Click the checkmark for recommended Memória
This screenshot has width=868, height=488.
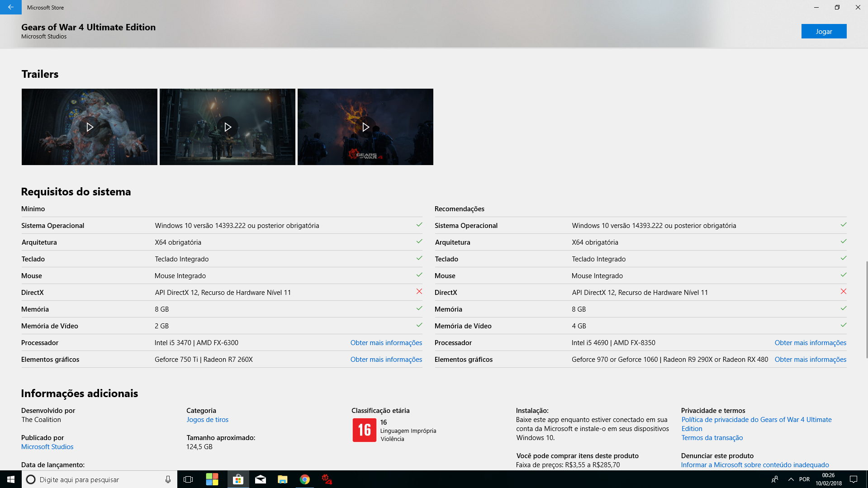[844, 308]
